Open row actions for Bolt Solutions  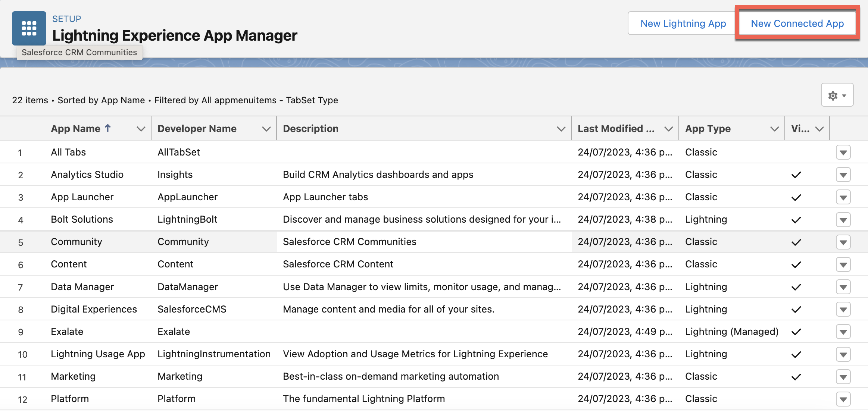843,220
